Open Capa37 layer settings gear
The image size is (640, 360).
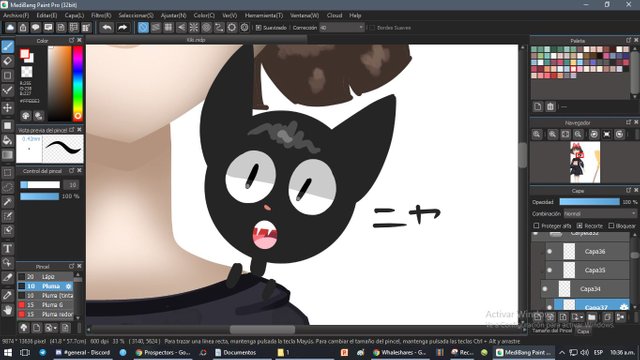[624, 307]
